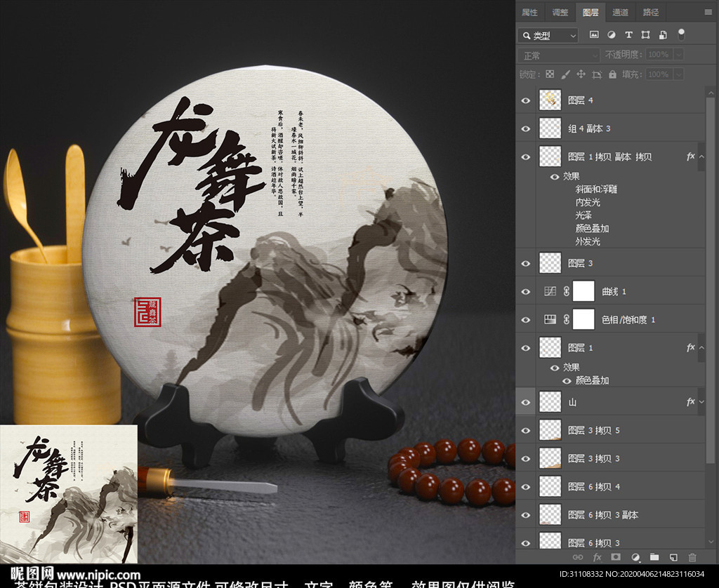
Task: Switch to the 通道 tab
Action: pos(620,12)
